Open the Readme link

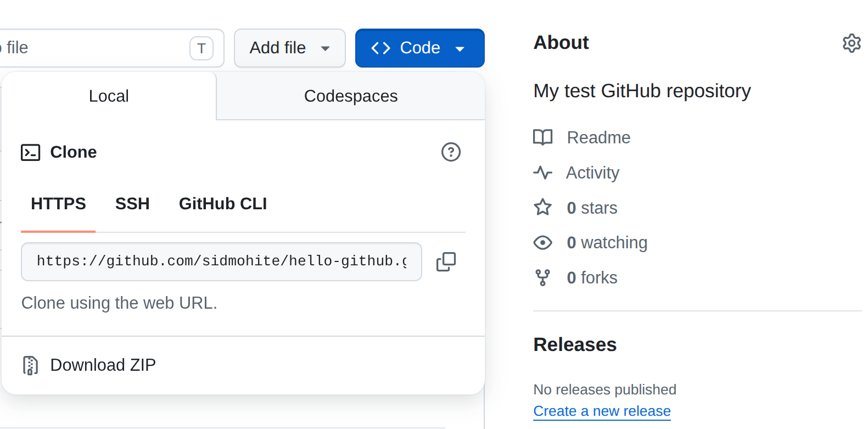click(598, 137)
